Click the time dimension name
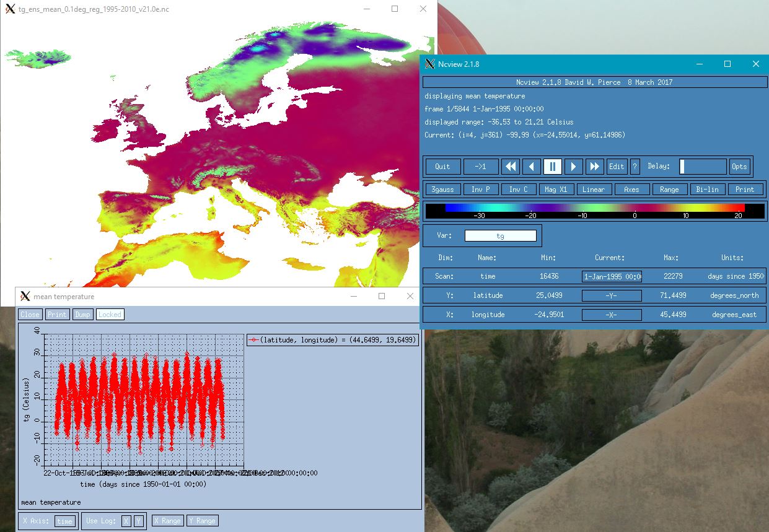The image size is (769, 532). (x=488, y=276)
